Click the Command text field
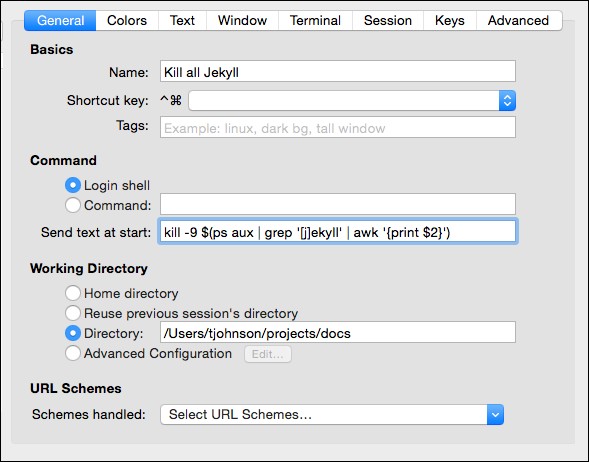Screen dimensions: 589x462 coord(338,204)
